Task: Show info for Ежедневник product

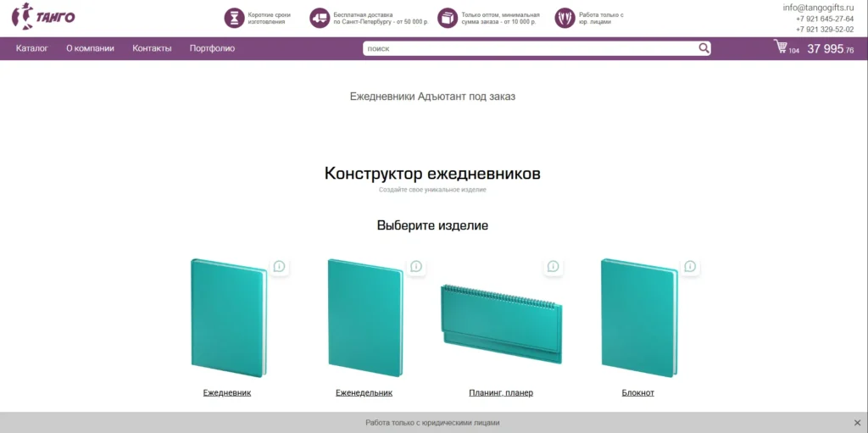Action: pyautogui.click(x=280, y=266)
